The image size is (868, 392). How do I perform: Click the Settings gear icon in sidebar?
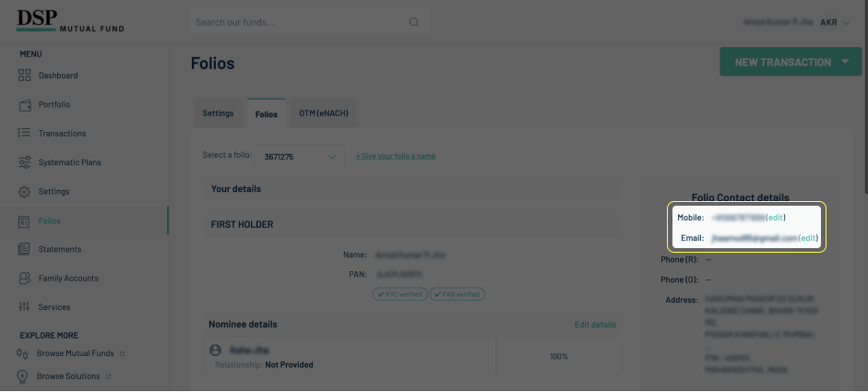pos(25,192)
